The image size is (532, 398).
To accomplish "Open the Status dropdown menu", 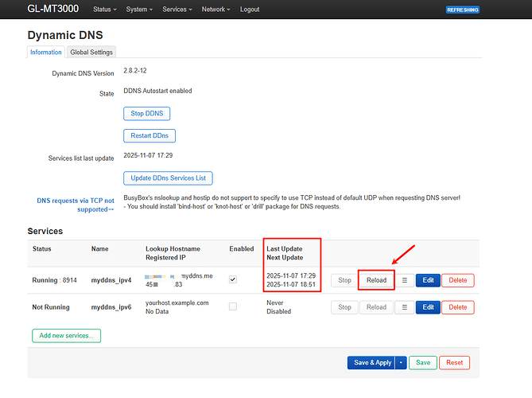I will (104, 10).
